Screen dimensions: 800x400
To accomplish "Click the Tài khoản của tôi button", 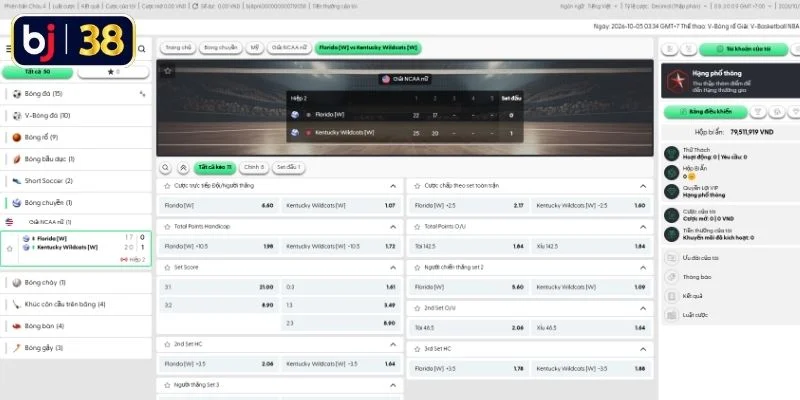I will 744,49.
